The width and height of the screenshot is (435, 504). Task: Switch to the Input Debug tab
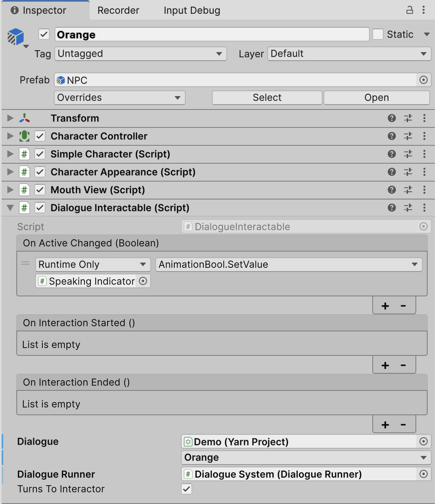pos(192,11)
